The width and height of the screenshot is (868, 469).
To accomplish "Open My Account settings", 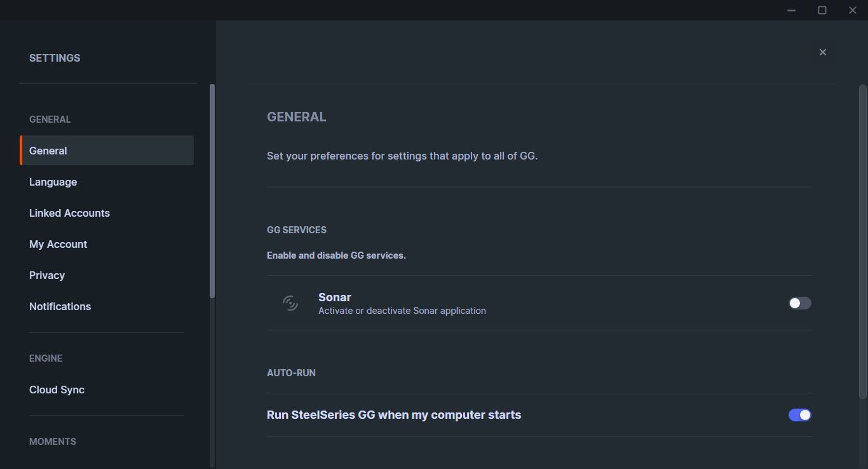I will pos(107,244).
